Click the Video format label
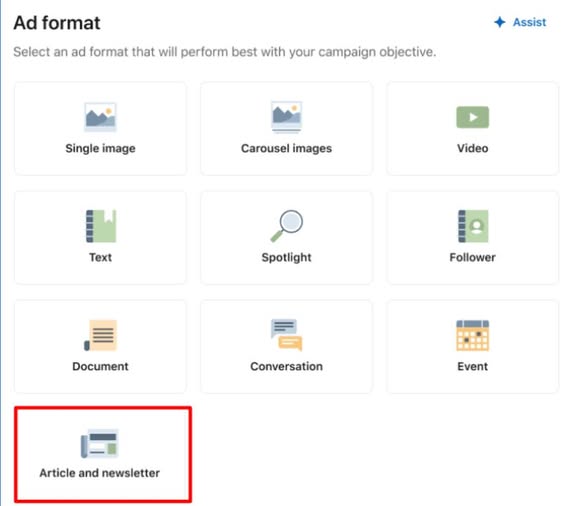 [x=472, y=148]
